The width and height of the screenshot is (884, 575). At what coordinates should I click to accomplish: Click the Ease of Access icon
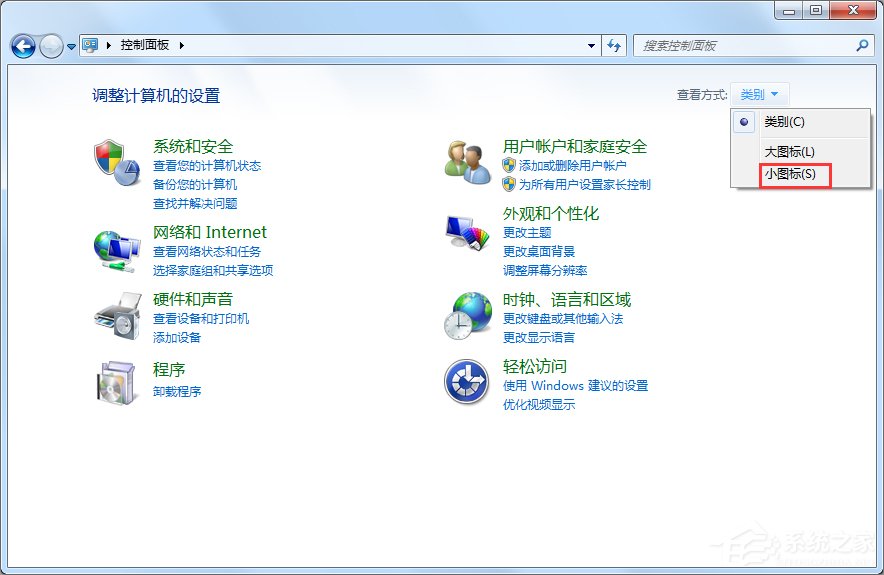[467, 383]
